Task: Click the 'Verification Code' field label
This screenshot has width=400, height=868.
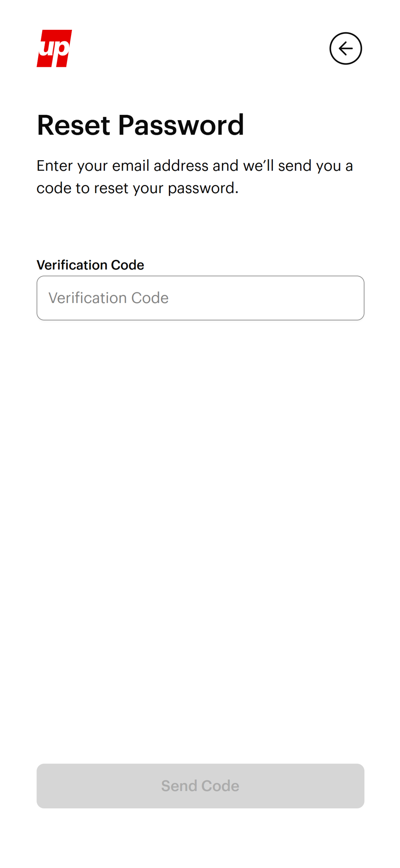Action: (x=90, y=265)
